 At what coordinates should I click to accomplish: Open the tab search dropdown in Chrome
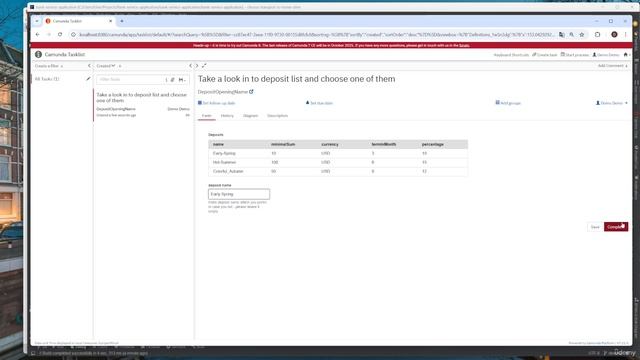coord(37,21)
